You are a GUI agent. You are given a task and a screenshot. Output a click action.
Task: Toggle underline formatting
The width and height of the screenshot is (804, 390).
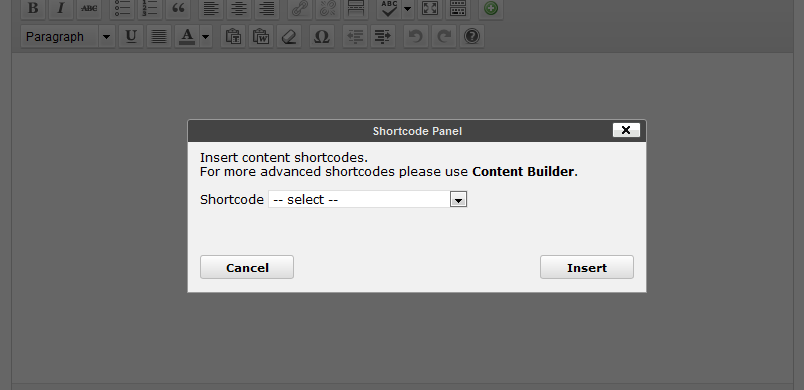click(x=131, y=36)
